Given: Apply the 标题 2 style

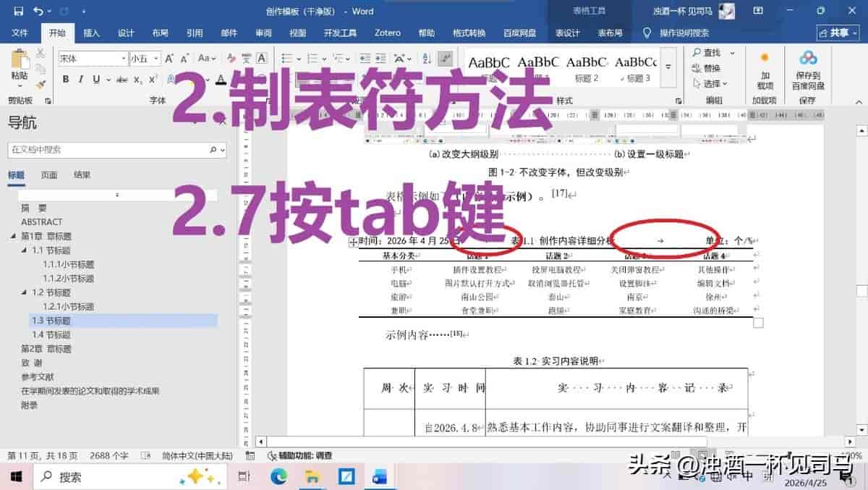Looking at the screenshot, I should coord(587,68).
